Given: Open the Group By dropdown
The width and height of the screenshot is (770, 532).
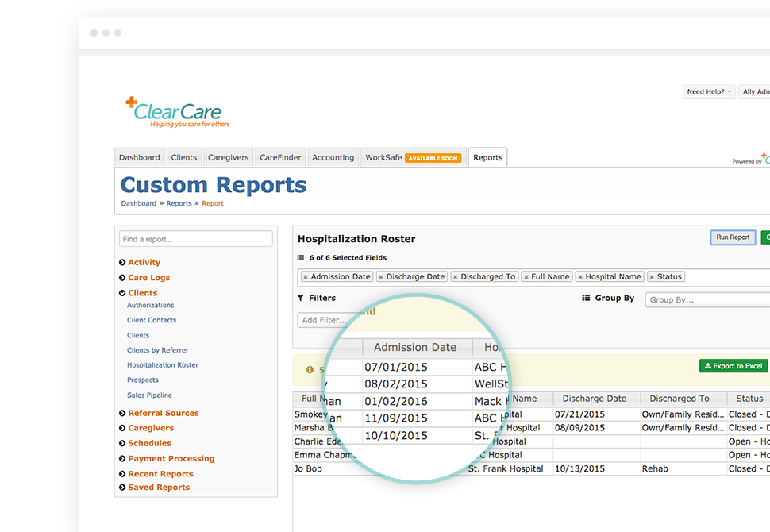Looking at the screenshot, I should (707, 299).
